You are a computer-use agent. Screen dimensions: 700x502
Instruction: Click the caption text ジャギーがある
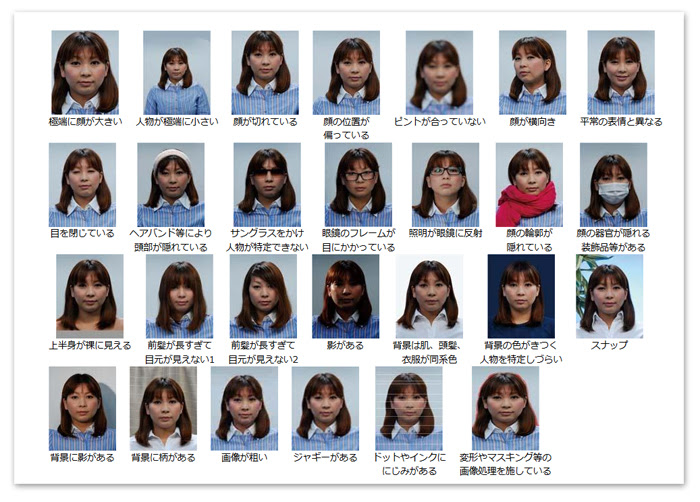pos(325,457)
